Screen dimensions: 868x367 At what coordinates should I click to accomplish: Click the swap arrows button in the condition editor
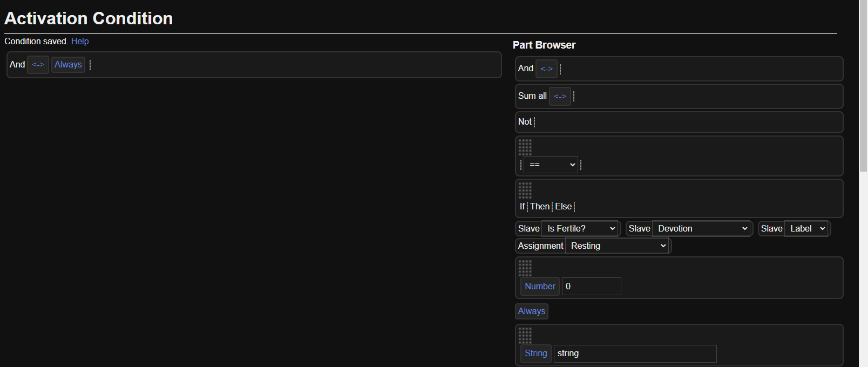point(38,65)
